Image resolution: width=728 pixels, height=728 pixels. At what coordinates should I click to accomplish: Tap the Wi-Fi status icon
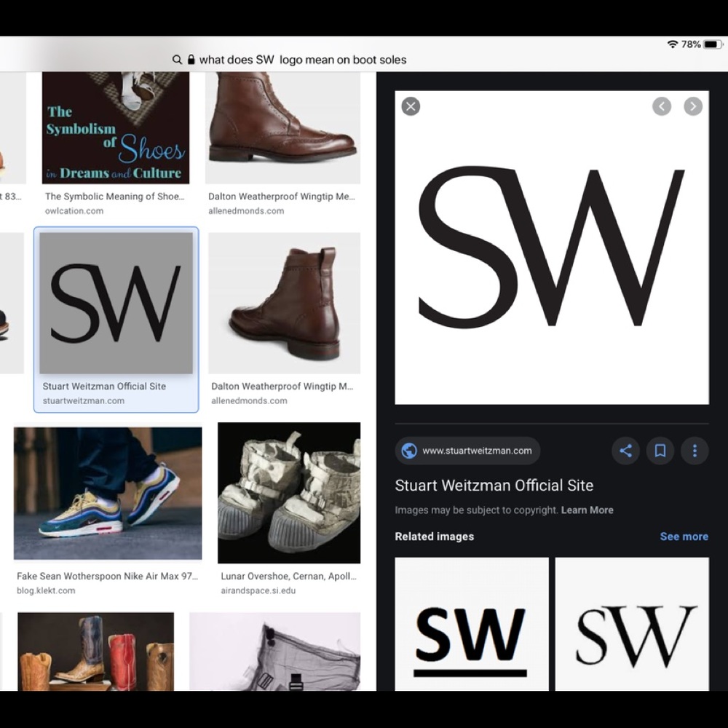(672, 44)
